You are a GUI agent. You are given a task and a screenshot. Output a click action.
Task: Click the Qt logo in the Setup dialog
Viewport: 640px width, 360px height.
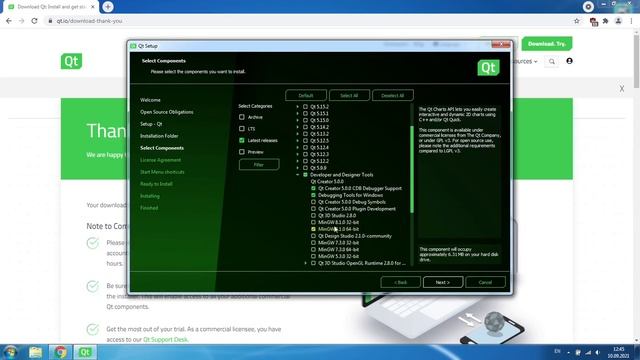tap(488, 68)
